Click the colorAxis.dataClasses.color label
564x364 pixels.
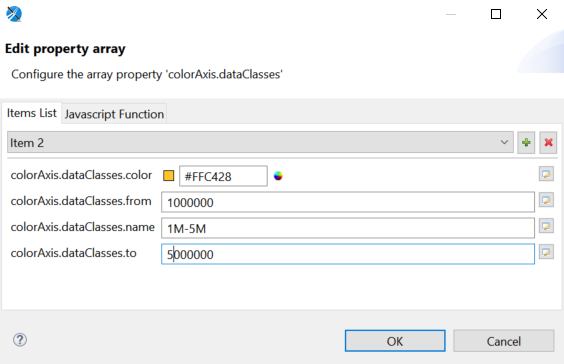coord(81,175)
